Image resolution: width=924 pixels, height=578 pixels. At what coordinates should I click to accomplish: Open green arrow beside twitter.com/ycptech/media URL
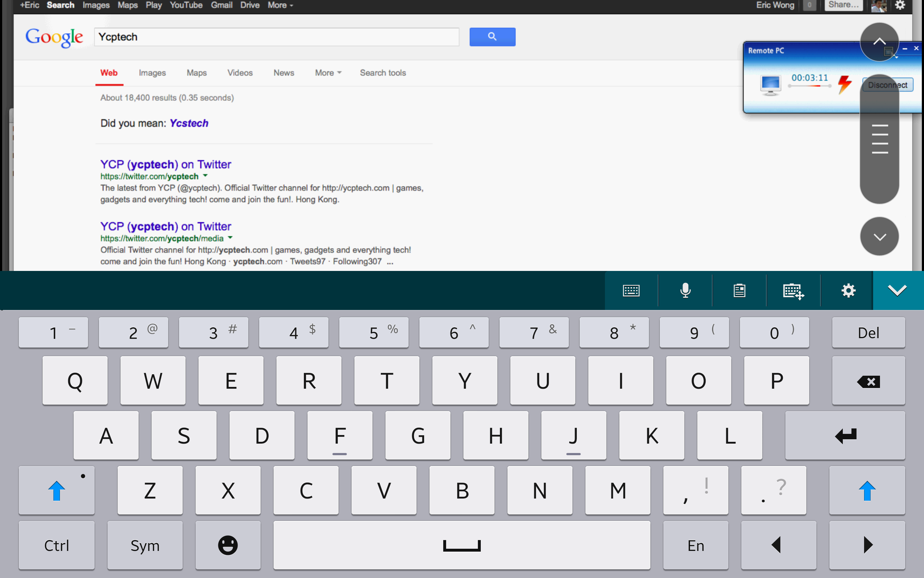pyautogui.click(x=230, y=238)
